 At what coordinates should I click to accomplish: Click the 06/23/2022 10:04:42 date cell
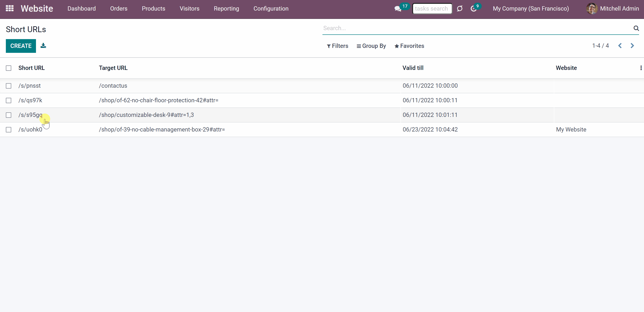pyautogui.click(x=430, y=129)
